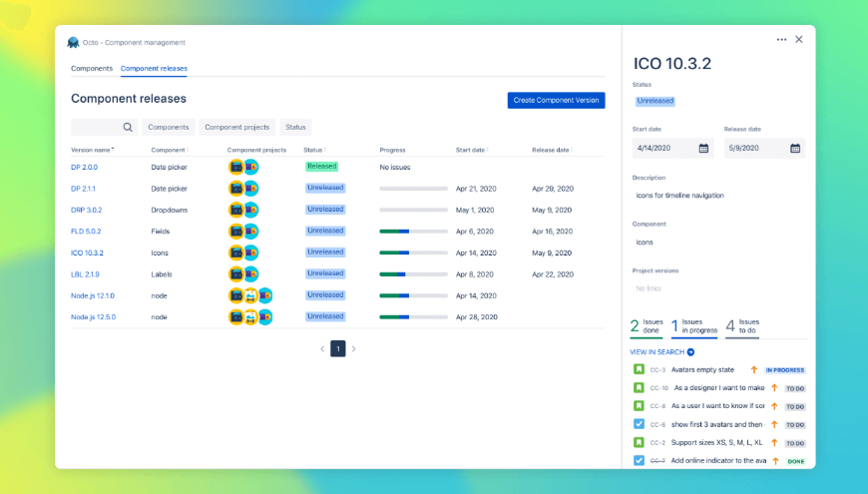
Task: Click the View in Search arrow icon
Action: tap(690, 352)
